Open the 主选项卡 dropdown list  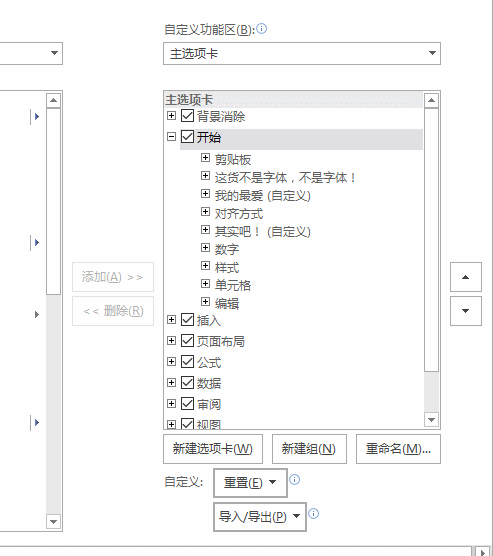302,54
